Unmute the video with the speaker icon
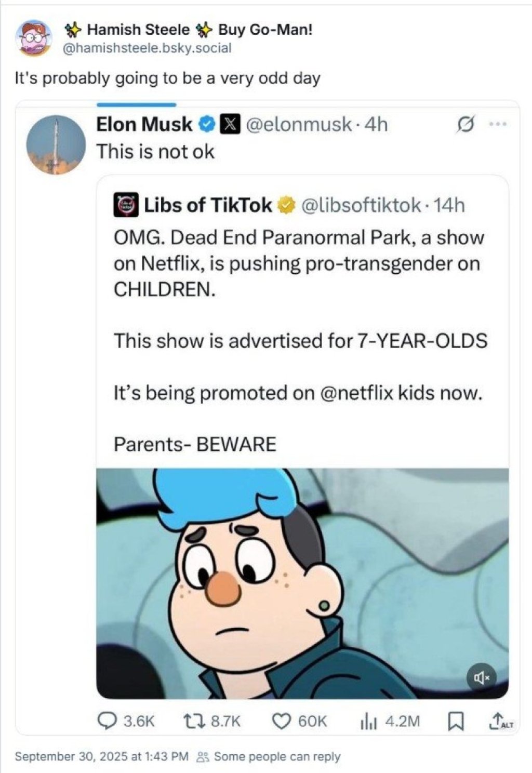This screenshot has height=773, width=532. [x=481, y=677]
